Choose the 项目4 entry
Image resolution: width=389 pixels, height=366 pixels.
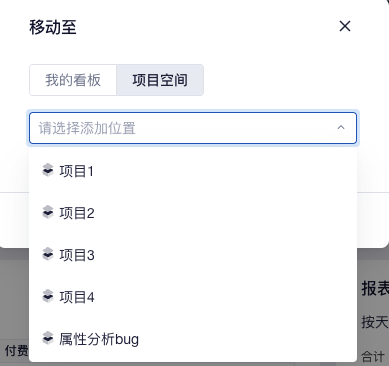(x=193, y=297)
